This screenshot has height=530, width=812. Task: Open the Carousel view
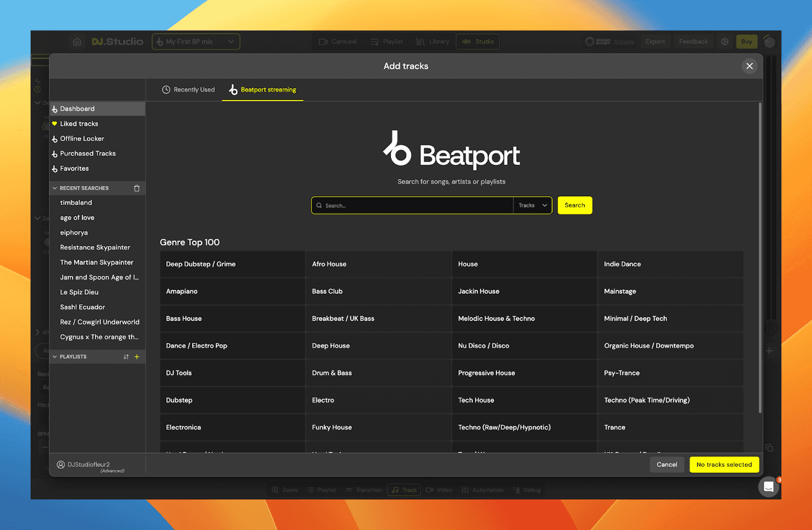point(337,41)
